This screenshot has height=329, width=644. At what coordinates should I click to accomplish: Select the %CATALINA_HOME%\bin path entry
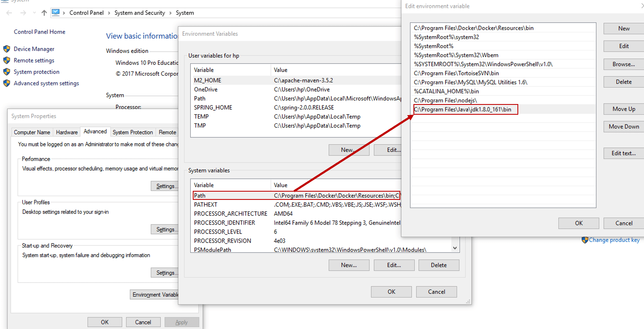point(446,91)
